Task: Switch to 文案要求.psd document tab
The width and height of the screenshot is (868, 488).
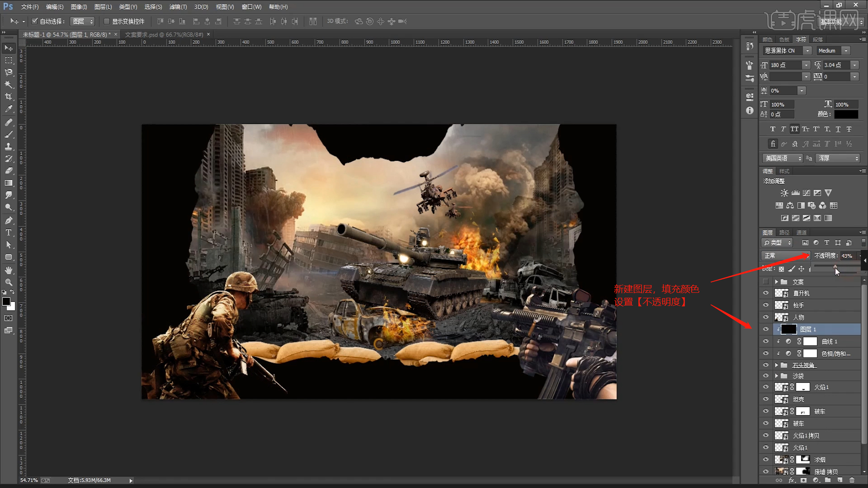Action: [x=164, y=35]
